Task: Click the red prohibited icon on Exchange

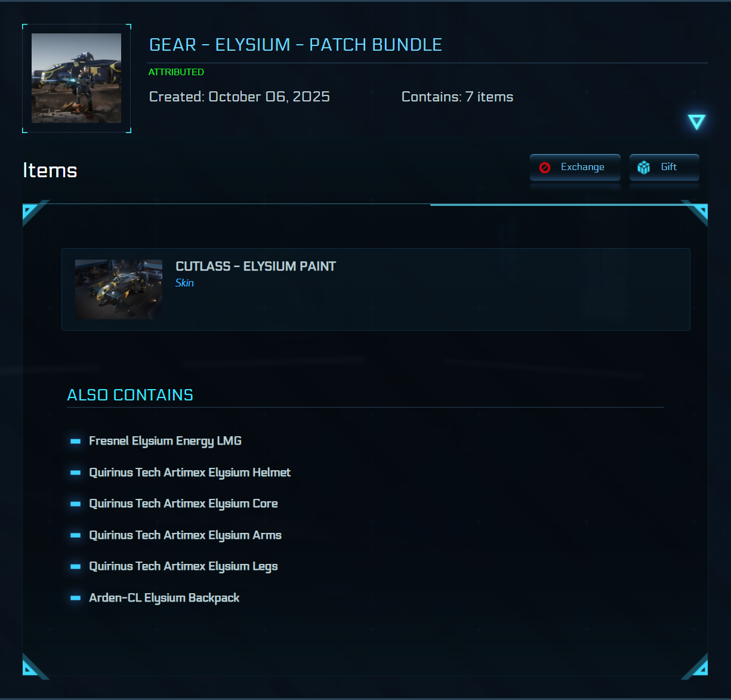Action: point(545,168)
